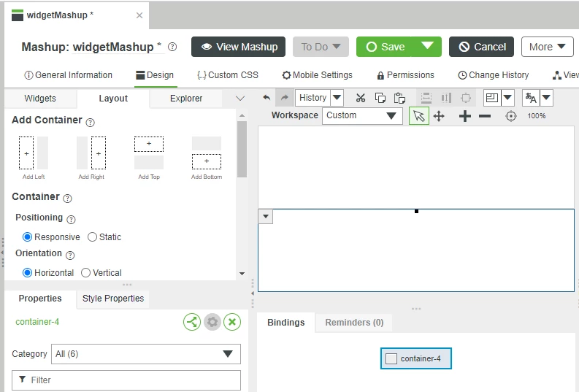
Task: Add a container at the bottom
Action: 207,158
